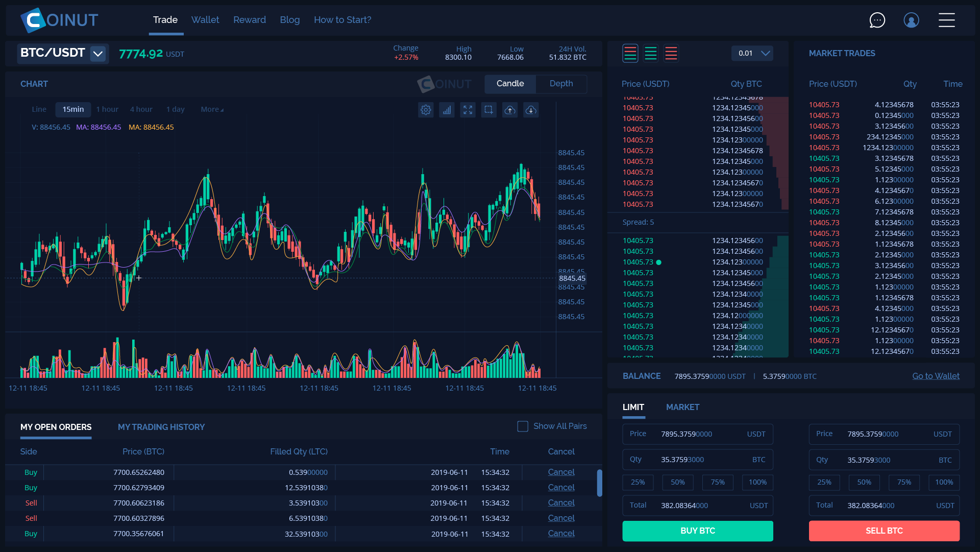Viewport: 980px width, 552px height.
Task: Show sell-only (red) order book view
Action: pos(671,53)
